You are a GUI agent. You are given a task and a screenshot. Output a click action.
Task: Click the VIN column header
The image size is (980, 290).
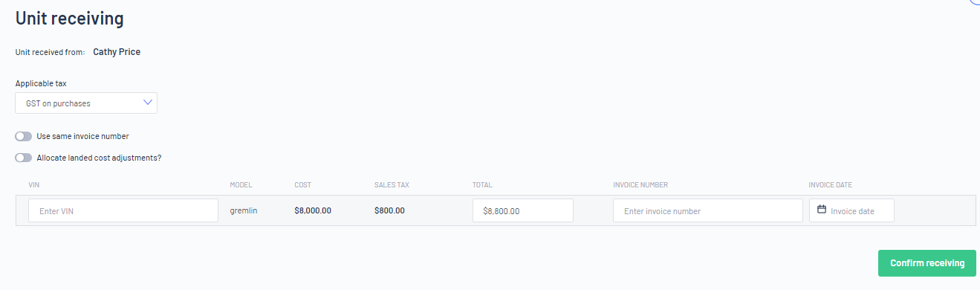click(x=34, y=185)
